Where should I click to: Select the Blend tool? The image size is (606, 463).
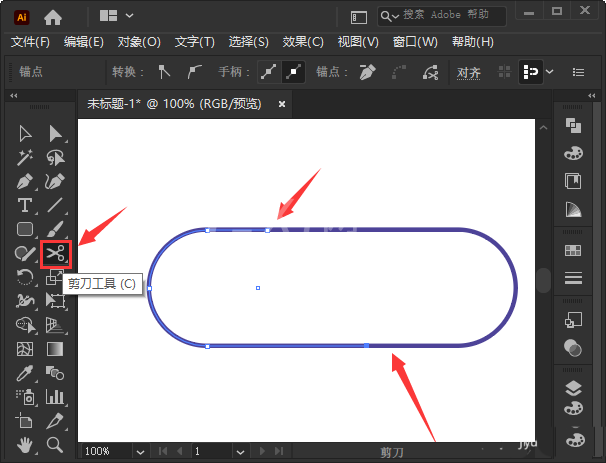[55, 373]
